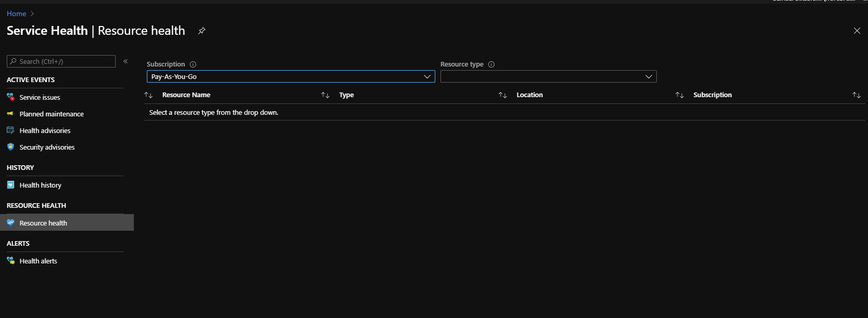Image resolution: width=868 pixels, height=318 pixels.
Task: Go to Home breadcrumb link
Action: (17, 14)
